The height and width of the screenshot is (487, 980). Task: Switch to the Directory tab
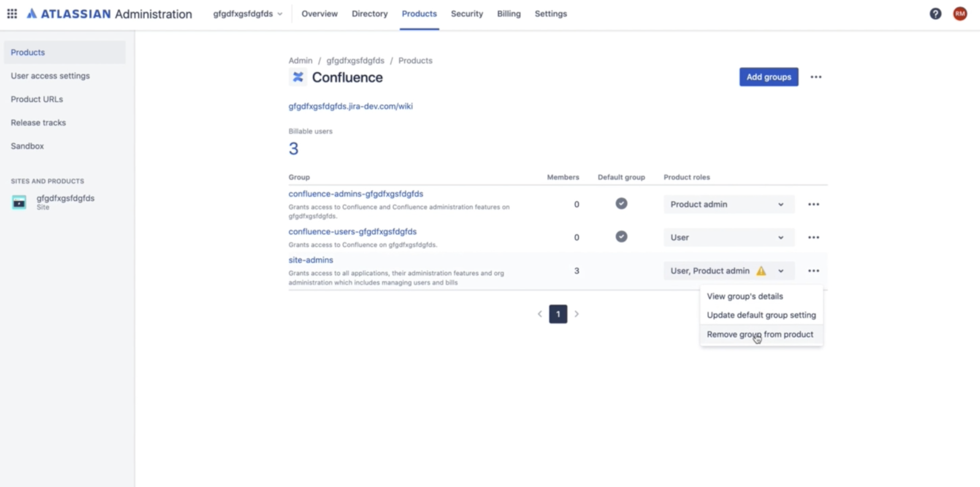[x=370, y=14]
